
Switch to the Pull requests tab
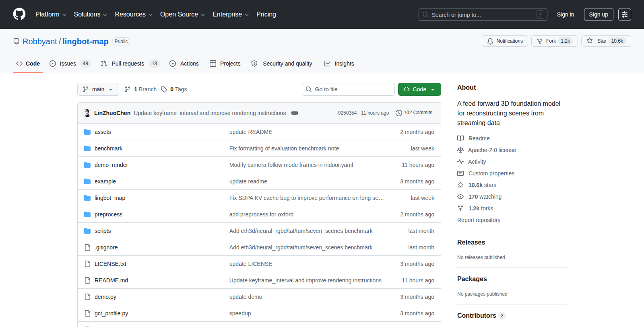tap(130, 64)
